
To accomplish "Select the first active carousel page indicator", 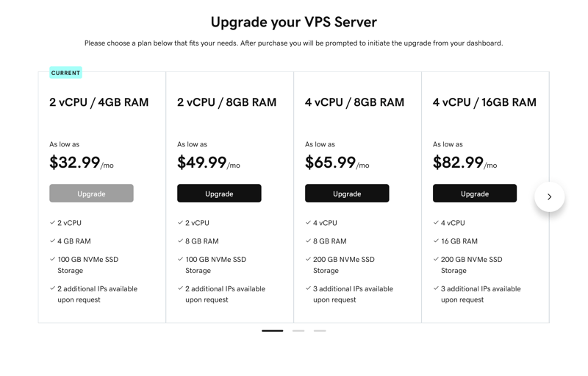I will tap(272, 331).
